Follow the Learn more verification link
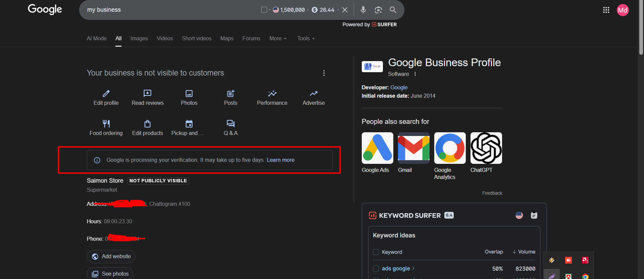Viewport: 644px width, 279px height. click(281, 160)
